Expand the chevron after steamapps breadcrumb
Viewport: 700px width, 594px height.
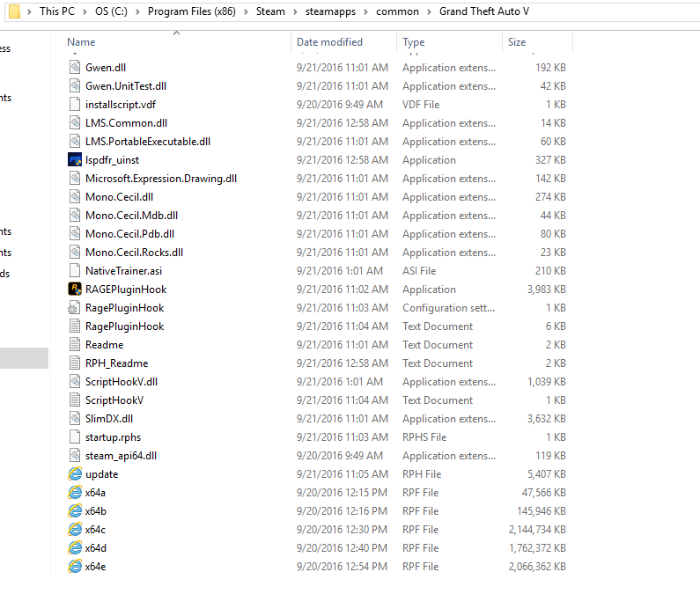click(365, 12)
